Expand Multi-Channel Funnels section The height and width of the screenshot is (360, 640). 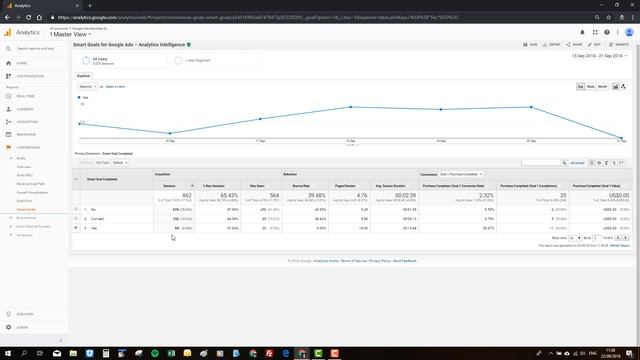click(11, 227)
